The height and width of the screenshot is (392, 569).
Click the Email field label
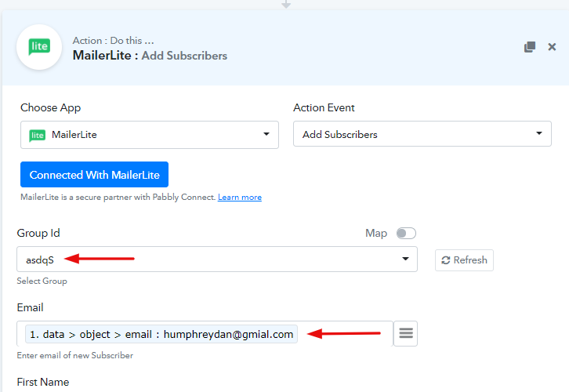pyautogui.click(x=30, y=307)
